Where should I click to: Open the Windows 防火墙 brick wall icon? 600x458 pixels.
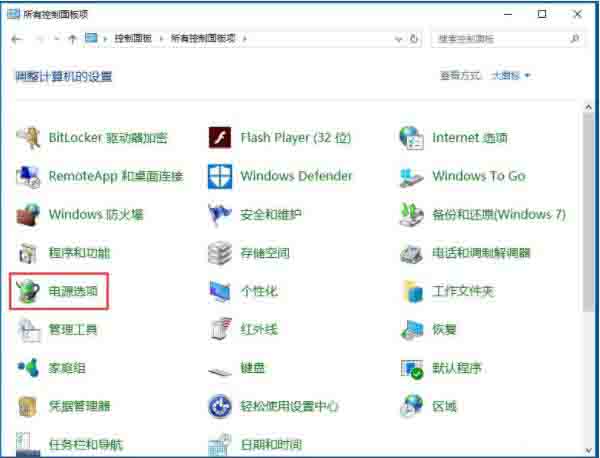[x=29, y=215]
